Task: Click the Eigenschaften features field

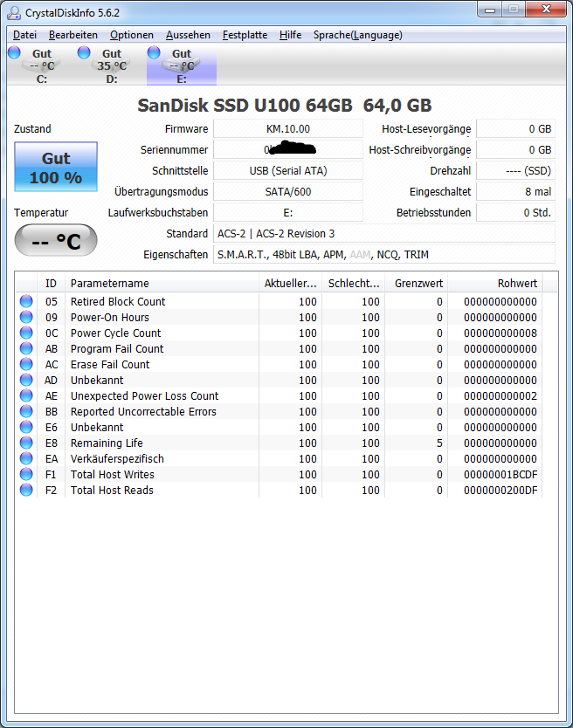Action: 384,254
